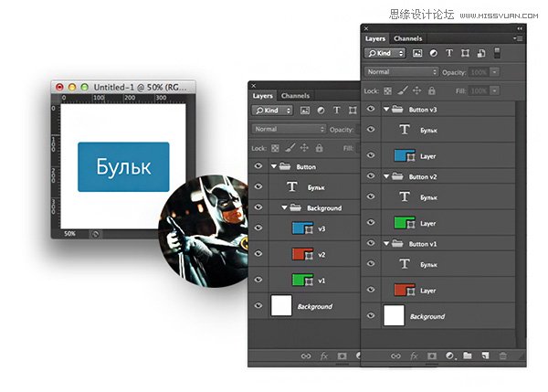Open the Normal blend mode dropdown in right panel
The height and width of the screenshot is (392, 548).
[x=402, y=71]
